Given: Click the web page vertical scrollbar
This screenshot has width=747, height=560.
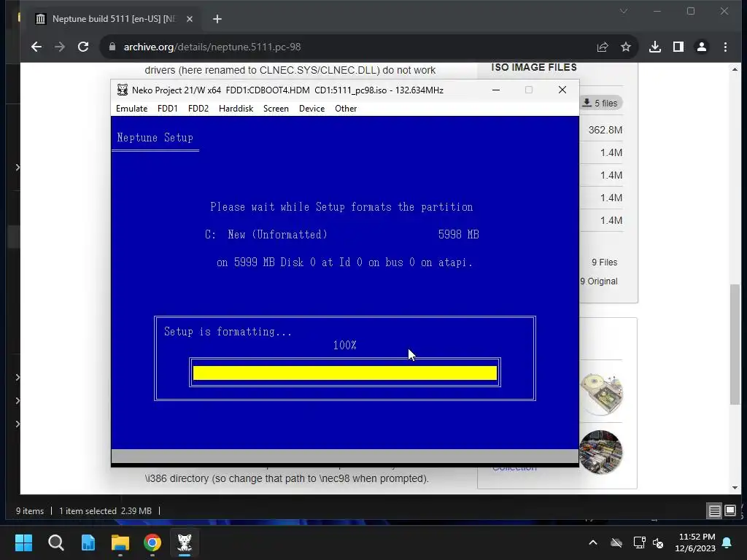Looking at the screenshot, I should pyautogui.click(x=735, y=345).
